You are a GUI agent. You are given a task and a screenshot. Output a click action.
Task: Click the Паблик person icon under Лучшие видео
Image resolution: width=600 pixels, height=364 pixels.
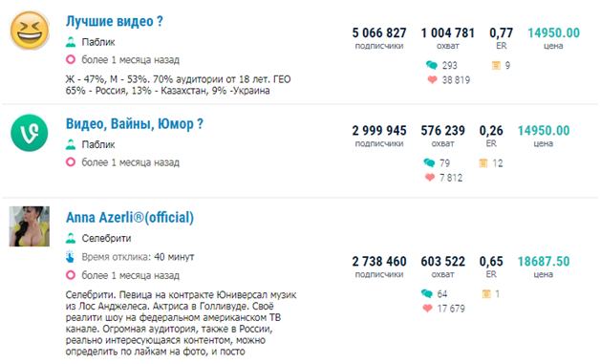(71, 42)
